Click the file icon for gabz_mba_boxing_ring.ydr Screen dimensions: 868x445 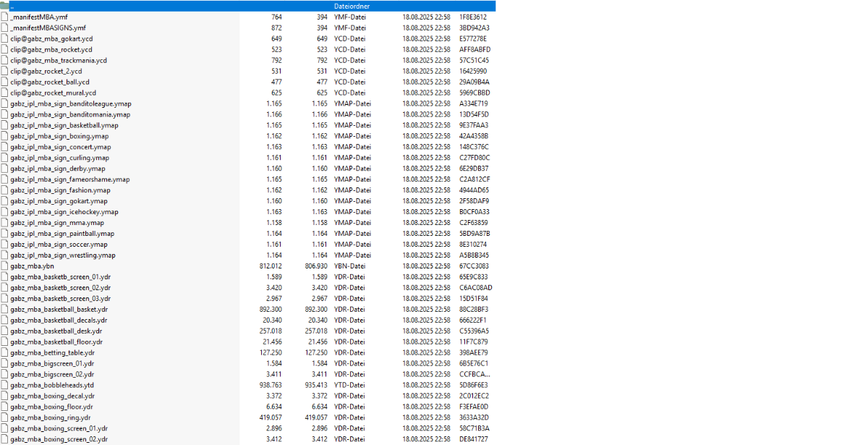5,418
